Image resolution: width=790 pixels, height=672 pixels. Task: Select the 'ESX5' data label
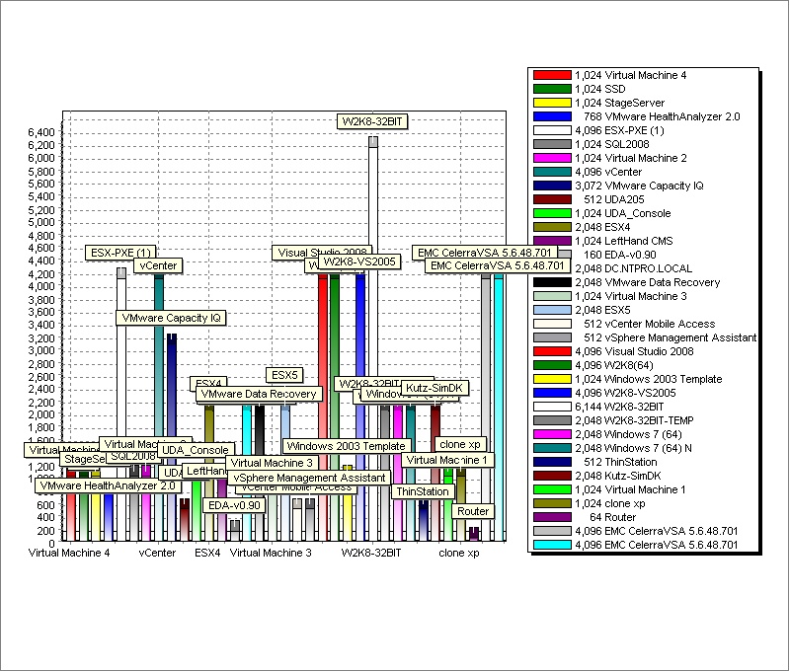click(284, 375)
